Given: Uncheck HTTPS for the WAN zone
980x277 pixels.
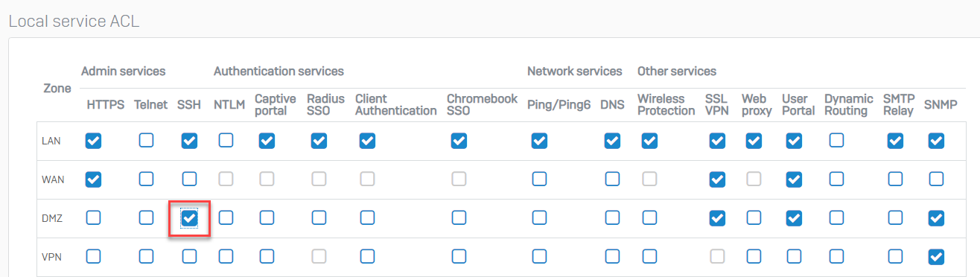Looking at the screenshot, I should pos(93,179).
